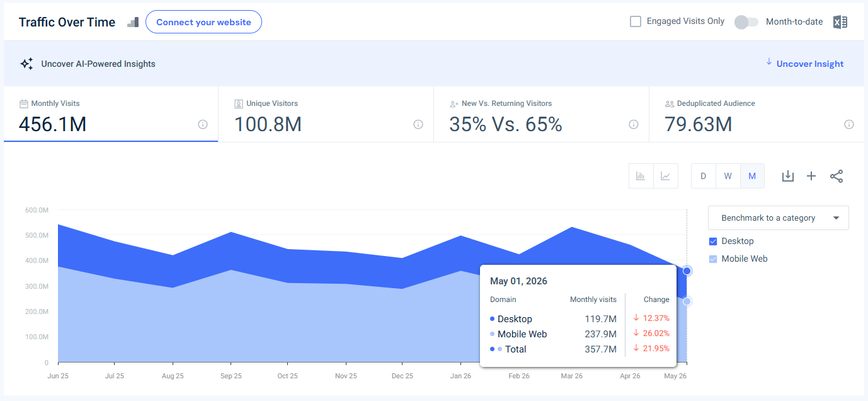The height and width of the screenshot is (401, 868).
Task: Click the Mobile Web 237.9M tooltip value
Action: click(601, 334)
